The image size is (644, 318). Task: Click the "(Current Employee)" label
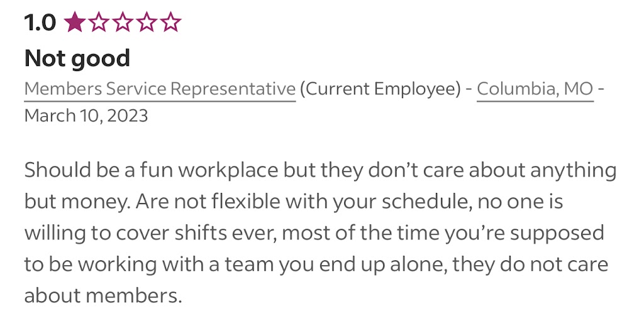(380, 89)
